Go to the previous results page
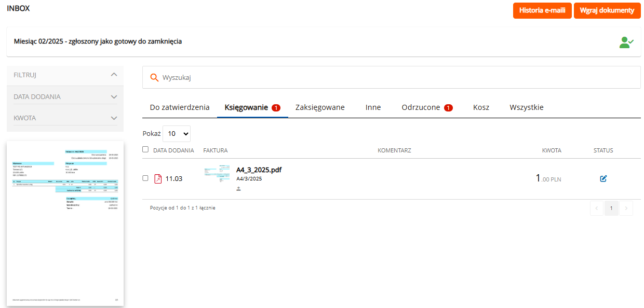 coord(596,208)
